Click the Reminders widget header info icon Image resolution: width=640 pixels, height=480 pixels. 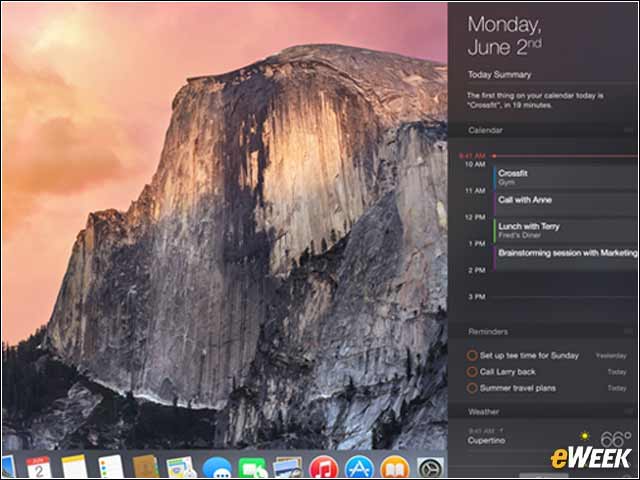(x=628, y=332)
